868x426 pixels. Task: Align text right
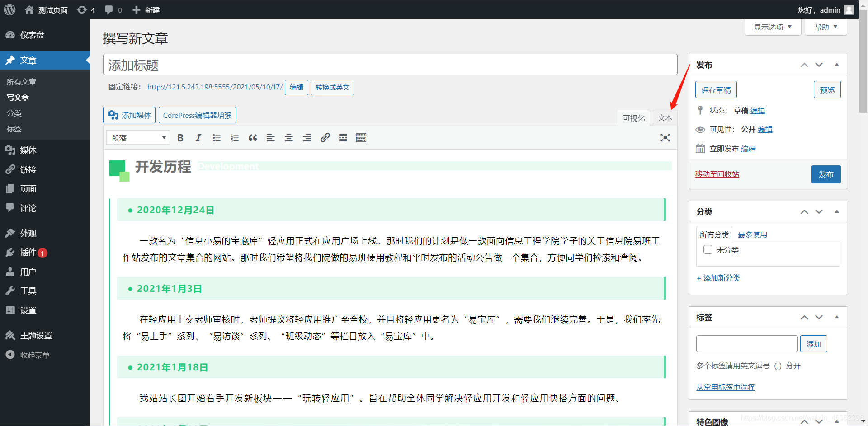tap(307, 138)
